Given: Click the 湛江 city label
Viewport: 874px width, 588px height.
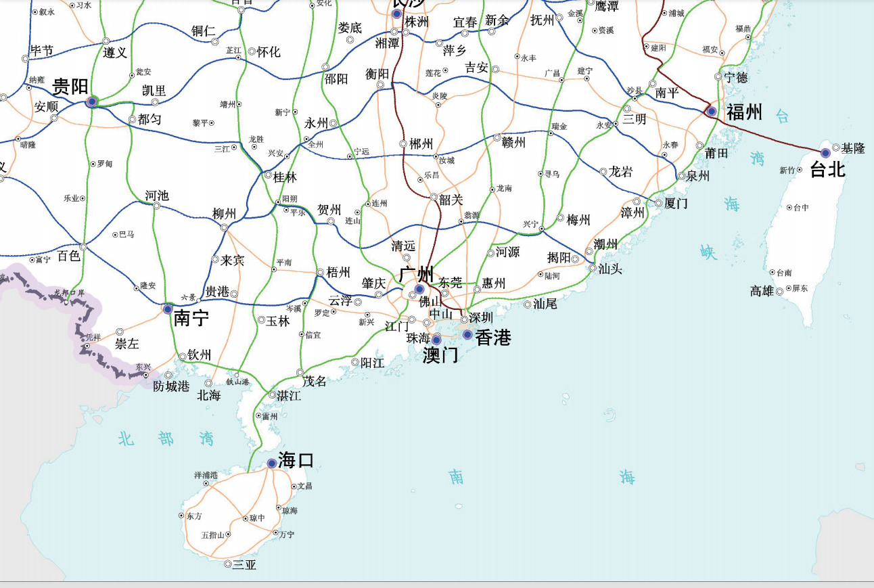Looking at the screenshot, I should tap(289, 395).
